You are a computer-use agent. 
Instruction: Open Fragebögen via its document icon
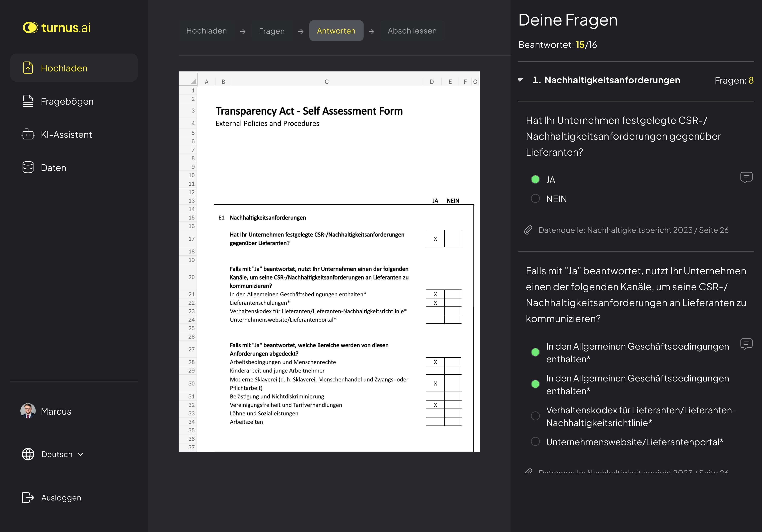28,101
